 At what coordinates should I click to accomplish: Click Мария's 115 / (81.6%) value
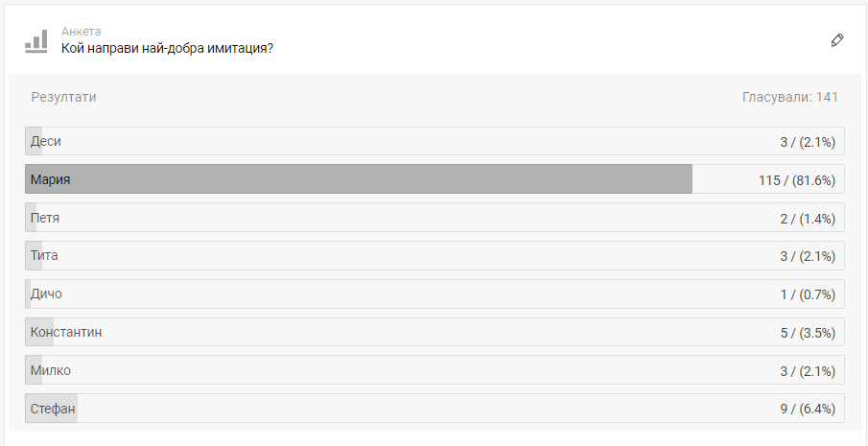[796, 179]
